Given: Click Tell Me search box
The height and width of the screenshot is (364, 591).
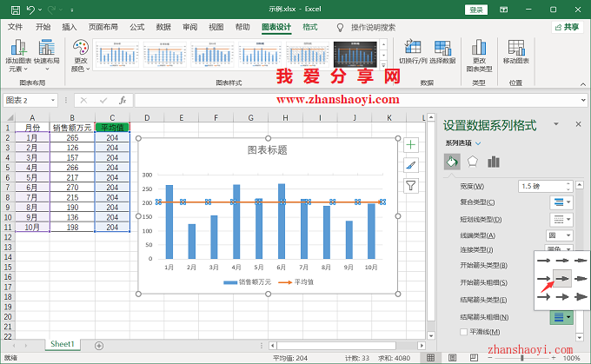Looking at the screenshot, I should click(x=373, y=27).
